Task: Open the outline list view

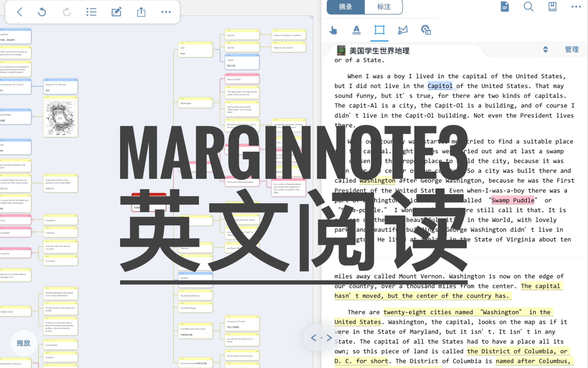Action: pyautogui.click(x=91, y=12)
